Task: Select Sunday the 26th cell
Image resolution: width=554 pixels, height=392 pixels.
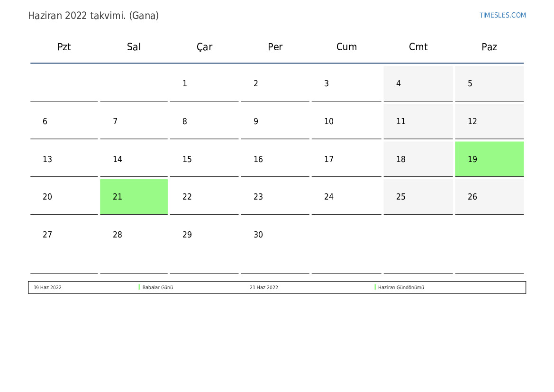Action: [490, 197]
